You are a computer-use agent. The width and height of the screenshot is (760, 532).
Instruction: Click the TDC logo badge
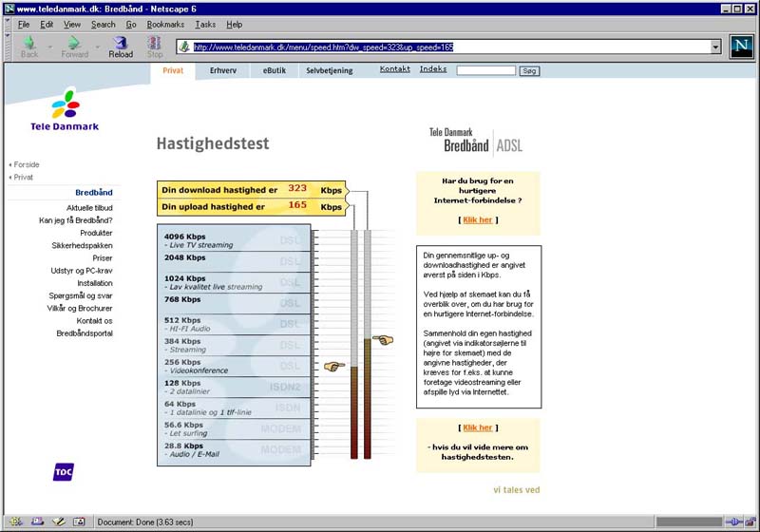coord(66,472)
